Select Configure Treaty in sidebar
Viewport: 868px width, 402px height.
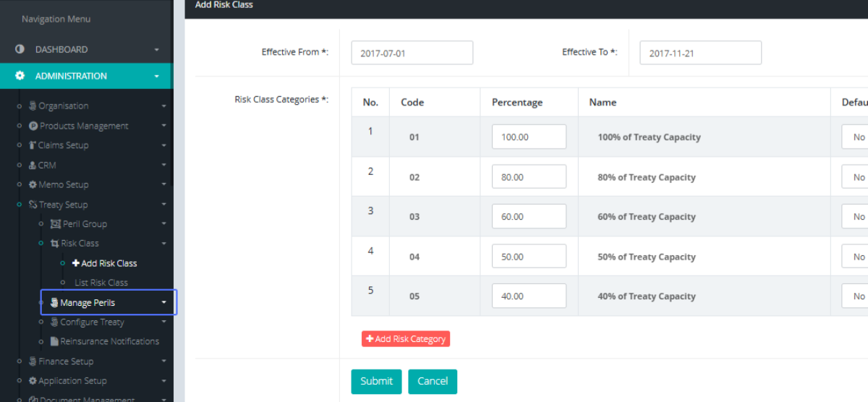[x=92, y=322]
